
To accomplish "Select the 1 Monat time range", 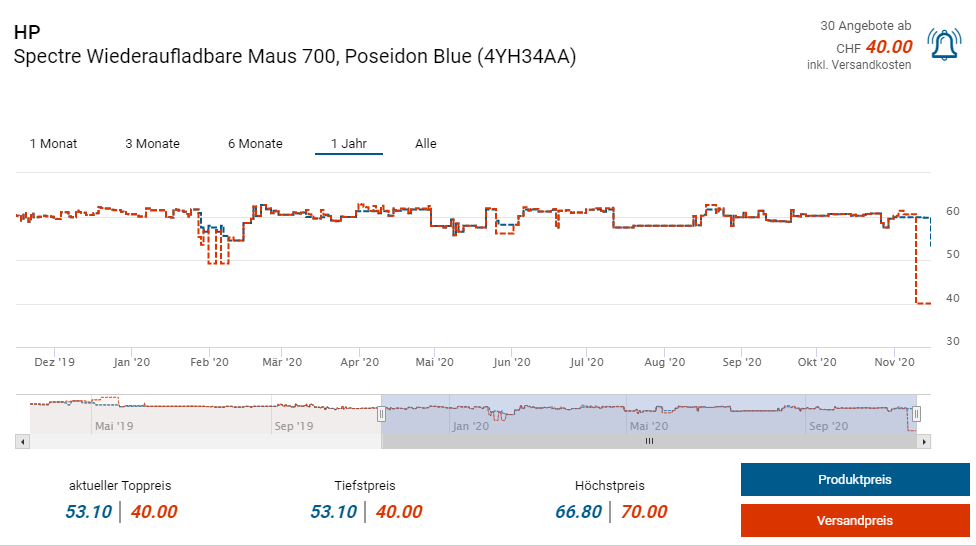I will (53, 144).
